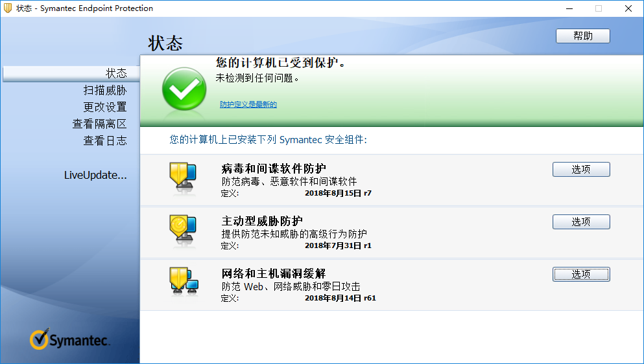Close the Symantec Endpoint Protection window
Viewport: 644px width, 364px height.
coord(628,8)
